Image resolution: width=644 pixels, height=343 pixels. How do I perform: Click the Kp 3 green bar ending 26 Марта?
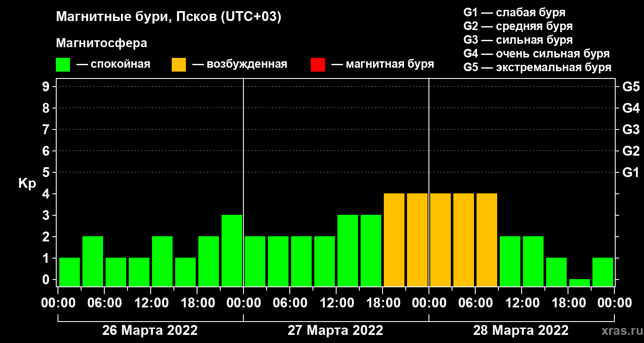[232, 250]
